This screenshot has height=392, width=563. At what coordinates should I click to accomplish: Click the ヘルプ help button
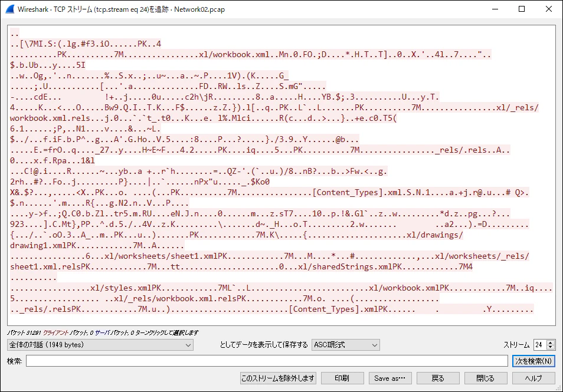click(x=533, y=378)
